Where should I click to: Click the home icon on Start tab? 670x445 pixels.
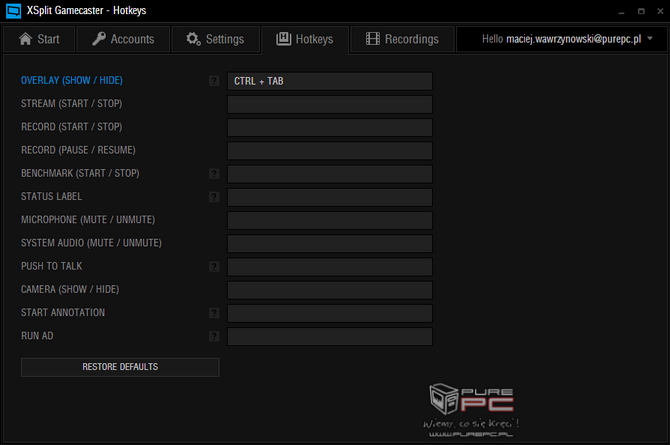coord(26,39)
